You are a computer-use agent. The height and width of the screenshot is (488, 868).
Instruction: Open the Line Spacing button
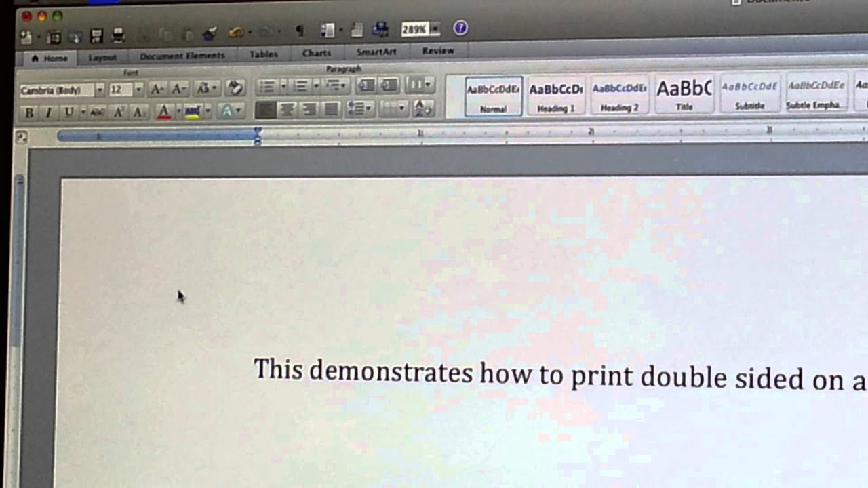(359, 108)
